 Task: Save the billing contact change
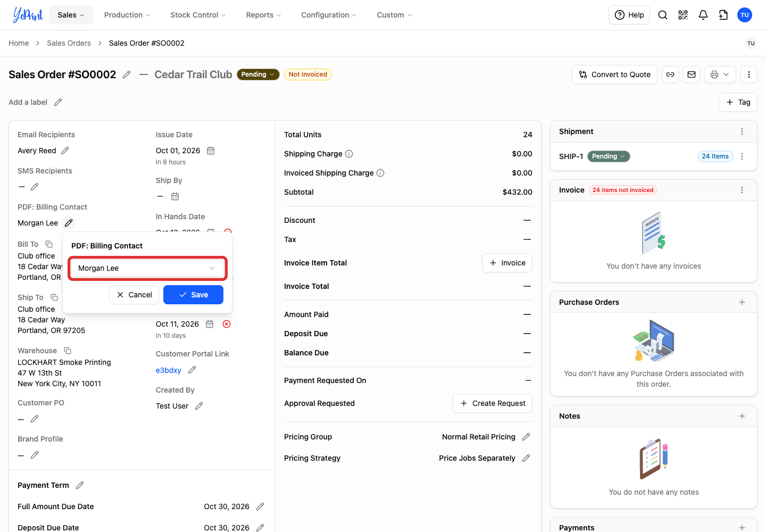tap(193, 295)
